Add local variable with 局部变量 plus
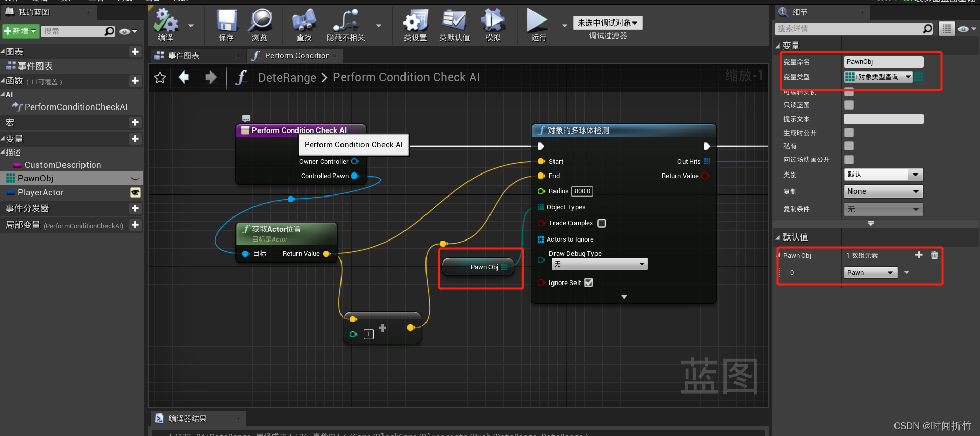 point(135,225)
